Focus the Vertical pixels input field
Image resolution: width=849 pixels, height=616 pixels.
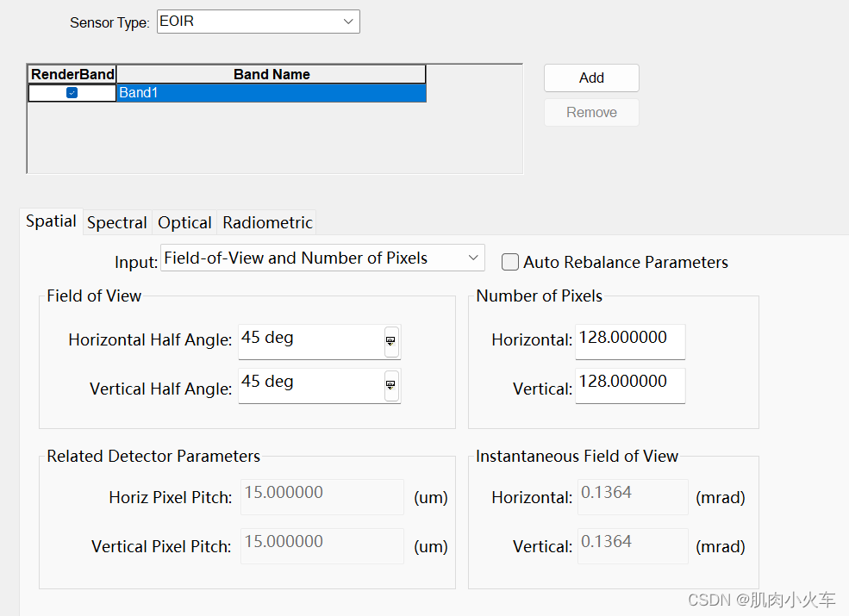click(x=630, y=385)
